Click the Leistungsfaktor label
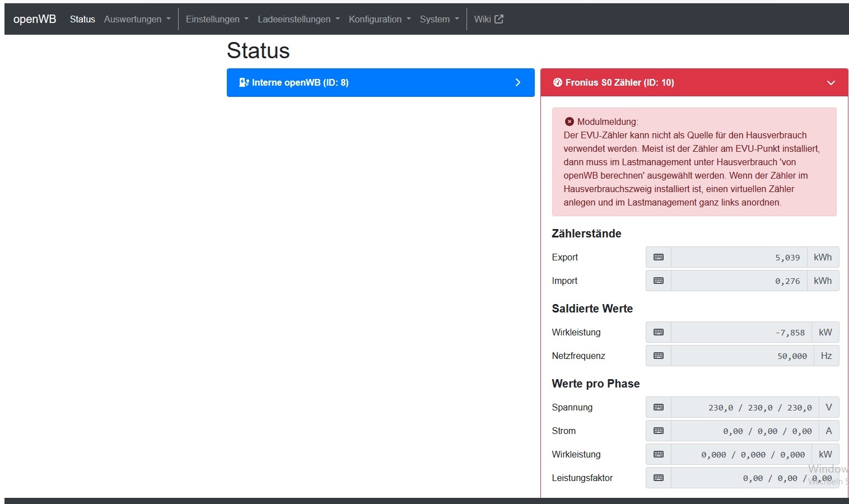849x504 pixels. point(582,478)
